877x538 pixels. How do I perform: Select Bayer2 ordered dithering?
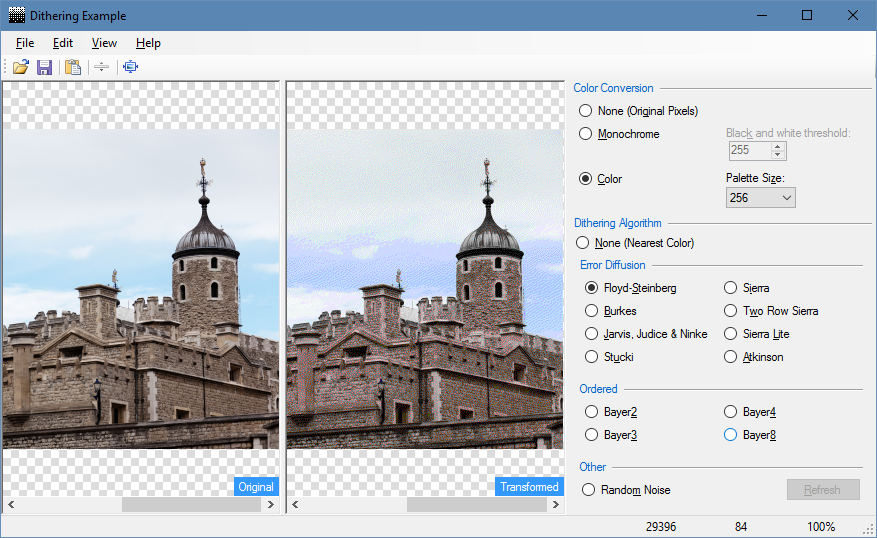pos(611,412)
